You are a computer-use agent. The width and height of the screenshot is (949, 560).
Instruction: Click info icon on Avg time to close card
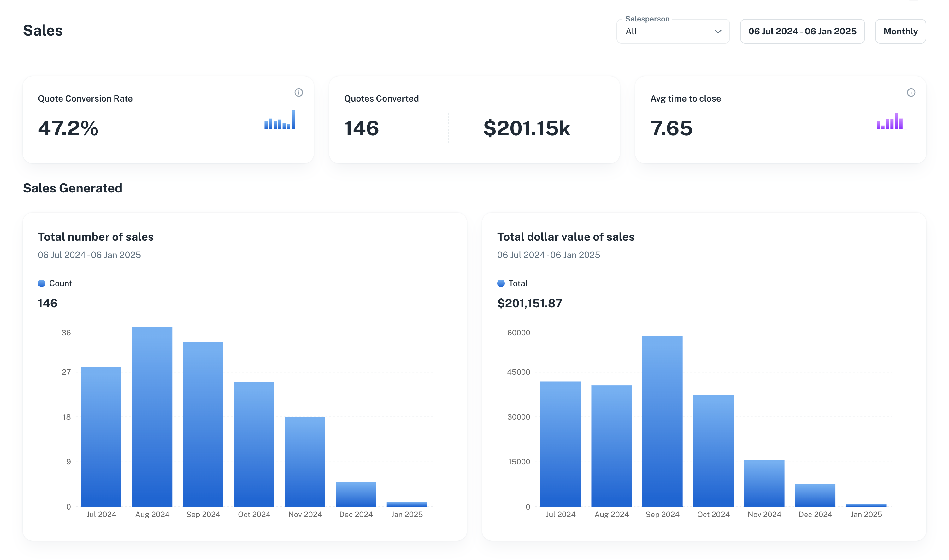tap(911, 92)
